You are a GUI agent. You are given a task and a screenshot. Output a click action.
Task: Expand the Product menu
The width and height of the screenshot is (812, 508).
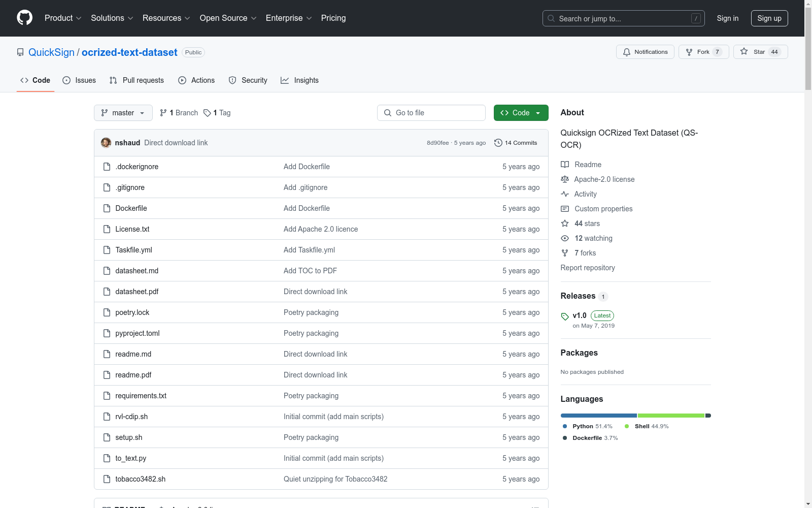(63, 18)
